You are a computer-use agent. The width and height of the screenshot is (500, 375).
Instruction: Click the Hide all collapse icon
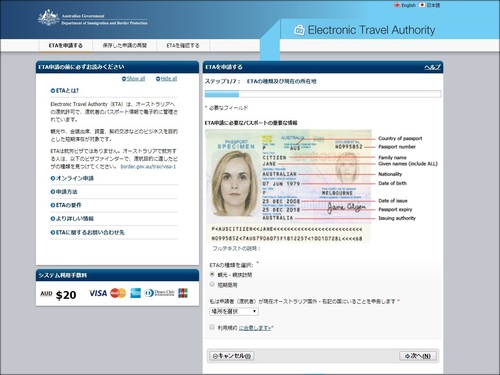pos(158,79)
